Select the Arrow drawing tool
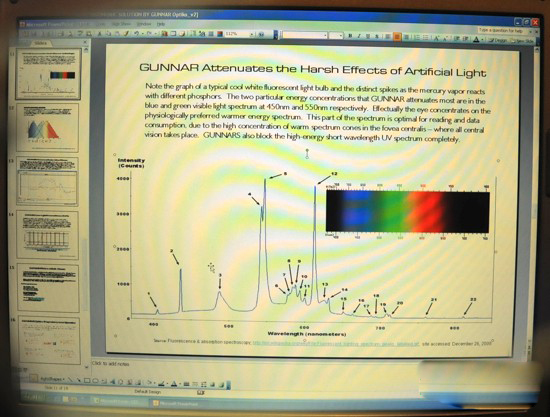Screen dimensions: 550x417 coord(78,380)
